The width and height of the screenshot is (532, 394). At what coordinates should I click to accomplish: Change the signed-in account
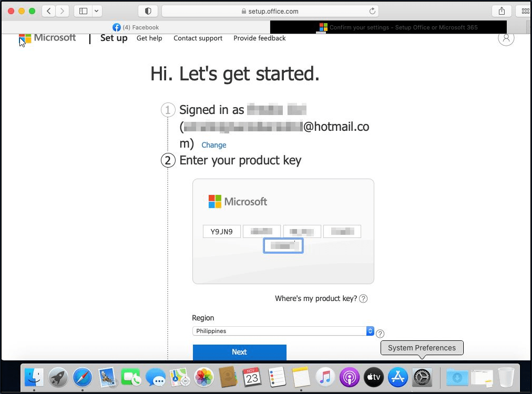(214, 145)
